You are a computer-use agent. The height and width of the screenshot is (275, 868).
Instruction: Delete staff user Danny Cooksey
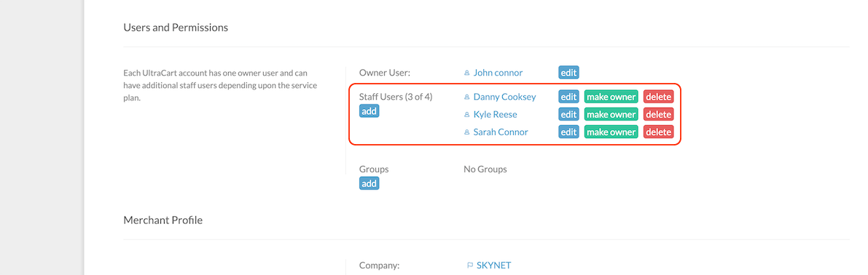tap(658, 97)
